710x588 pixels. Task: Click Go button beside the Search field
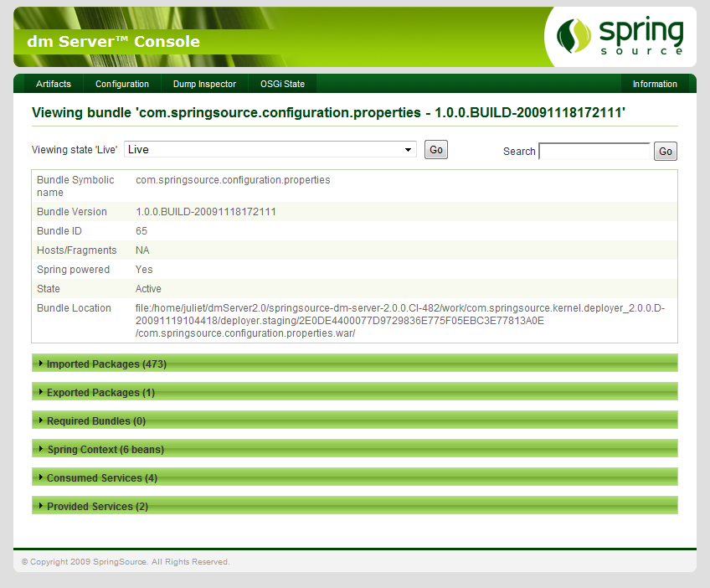(666, 152)
